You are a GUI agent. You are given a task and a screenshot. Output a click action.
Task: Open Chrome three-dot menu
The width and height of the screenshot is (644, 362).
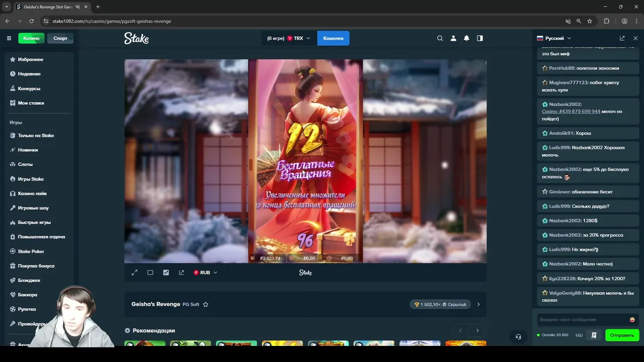point(636,21)
